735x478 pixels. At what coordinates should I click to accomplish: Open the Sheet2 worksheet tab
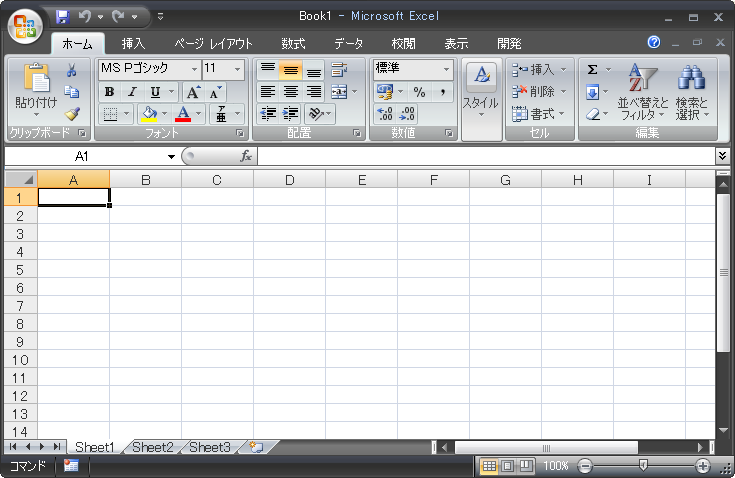(x=152, y=447)
